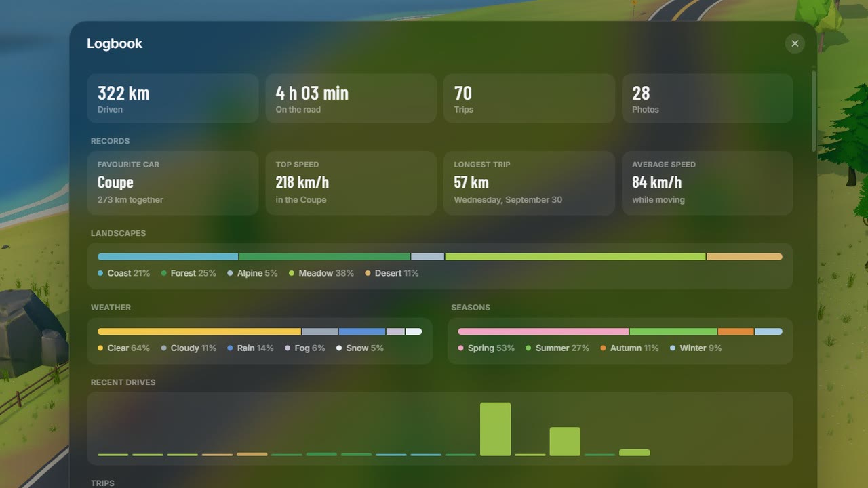The height and width of the screenshot is (488, 868).
Task: Click the Coast segment of the landscapes bar
Action: [x=167, y=257]
